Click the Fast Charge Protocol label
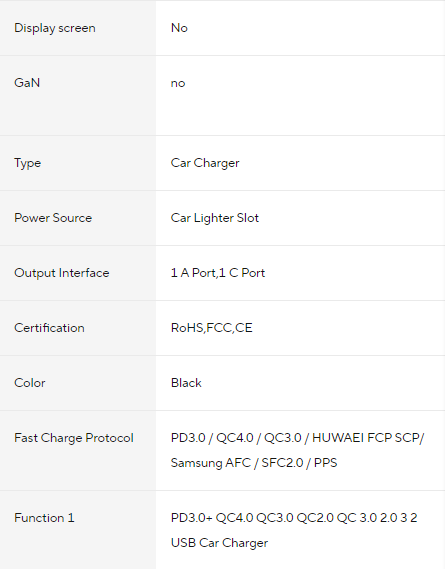The width and height of the screenshot is (445, 569). [x=74, y=438]
